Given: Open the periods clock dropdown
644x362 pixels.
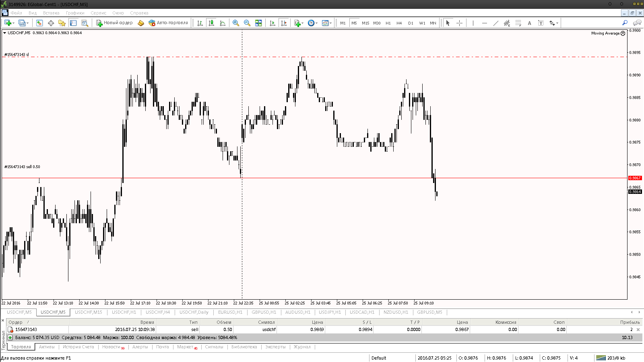Looking at the screenshot, I should pyautogui.click(x=313, y=23).
